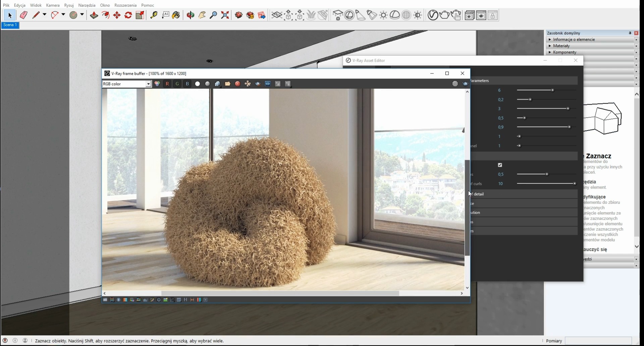Switch to alpha channel white circle
Viewport: 644px width, 346px height.
(198, 84)
